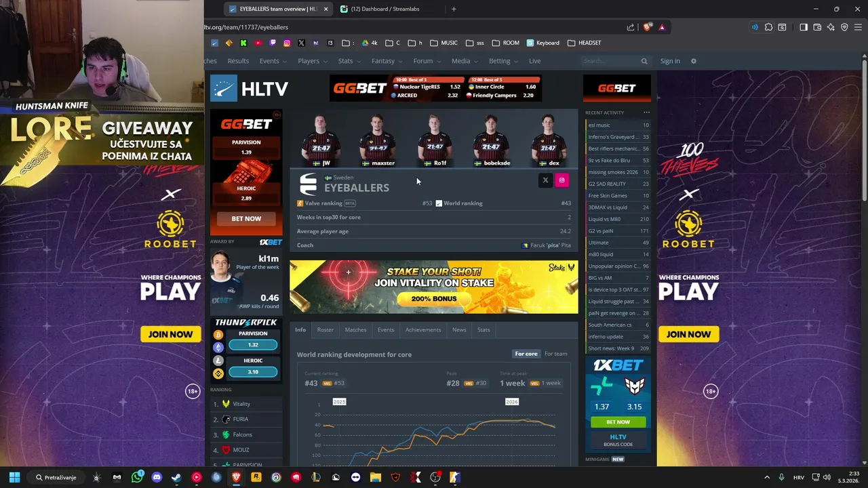Screen dimensions: 868x488
Task: Expand the Forum dropdown in HLTV nav
Action: pos(426,61)
